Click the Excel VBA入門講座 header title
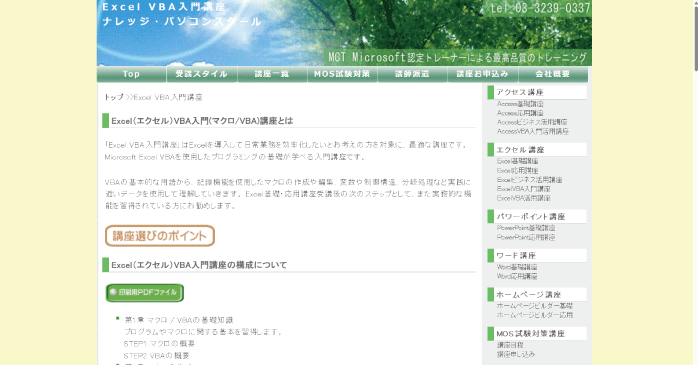 click(x=164, y=7)
